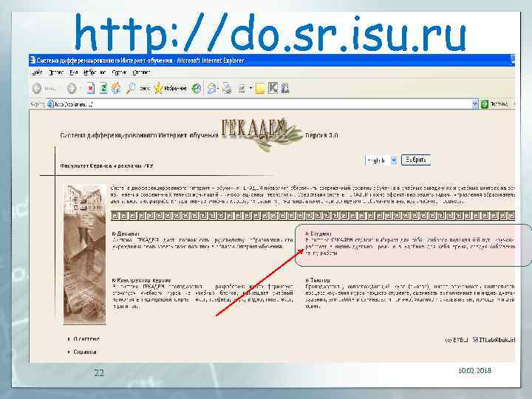
Task: Open the Избранное menu
Action: (x=95, y=72)
